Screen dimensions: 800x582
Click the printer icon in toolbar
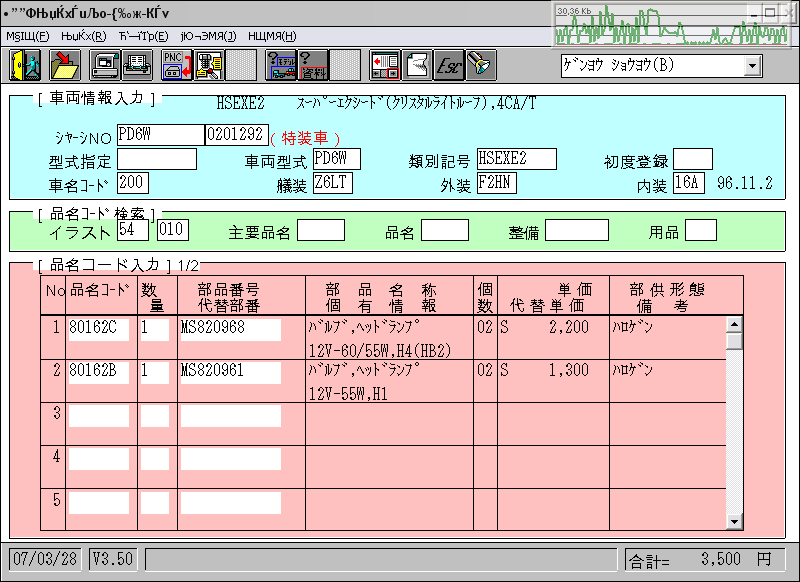137,65
